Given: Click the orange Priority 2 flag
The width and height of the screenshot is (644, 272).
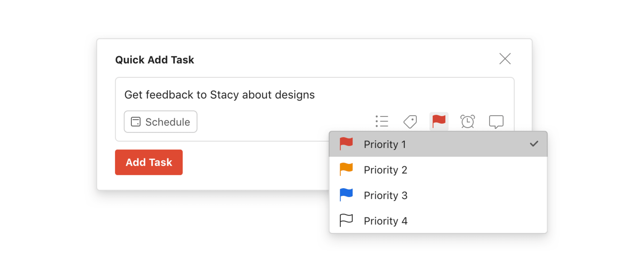Looking at the screenshot, I should coord(346,169).
